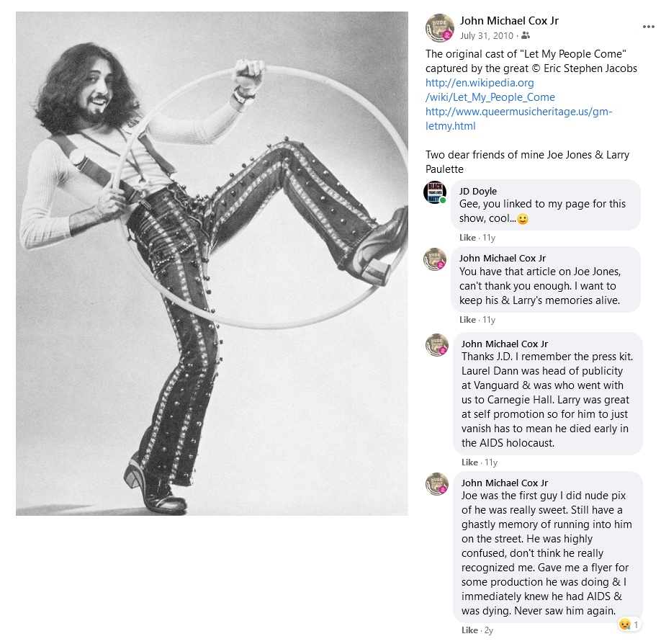Open the post author's profile picture
Viewport: 661px width, 644px height.
point(439,28)
